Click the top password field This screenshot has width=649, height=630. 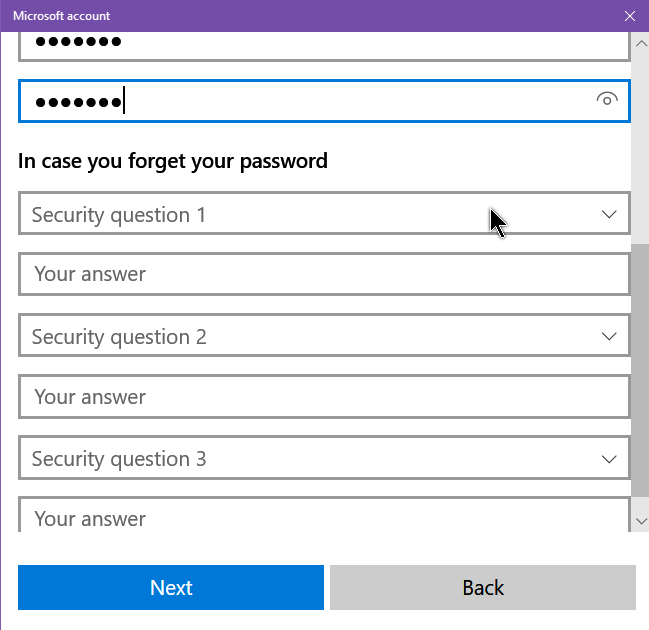[x=324, y=47]
